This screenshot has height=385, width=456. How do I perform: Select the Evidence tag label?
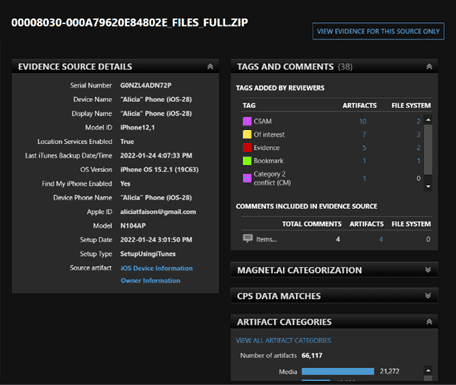click(x=267, y=148)
